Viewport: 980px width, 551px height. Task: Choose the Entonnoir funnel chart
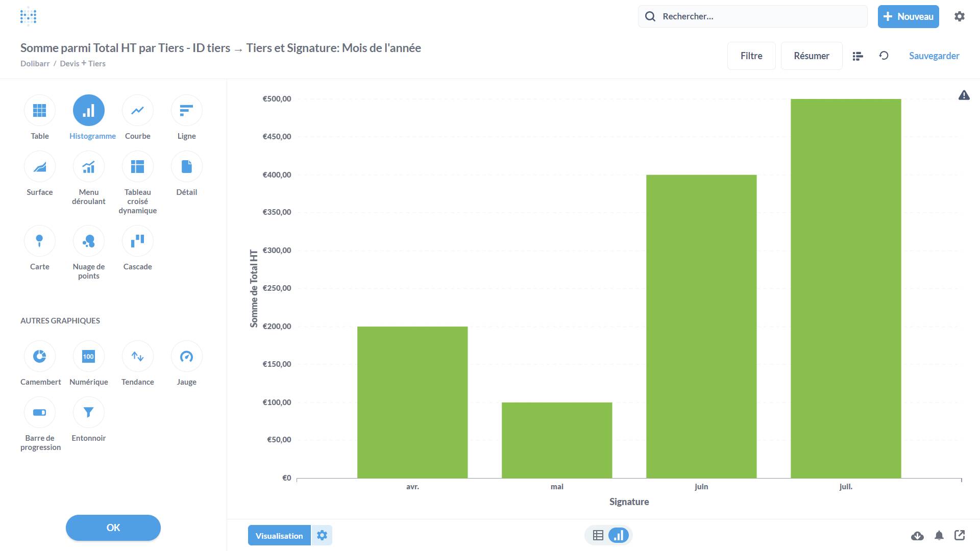click(x=89, y=412)
